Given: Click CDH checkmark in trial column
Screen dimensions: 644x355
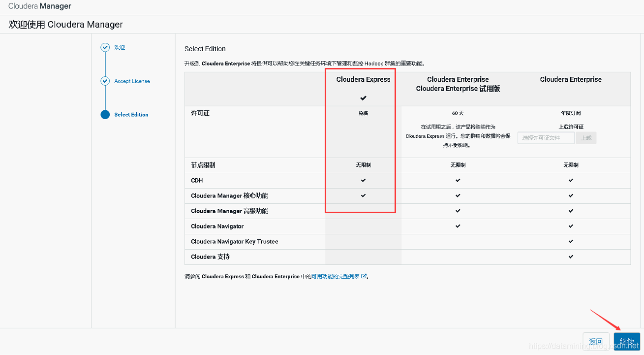Looking at the screenshot, I should point(458,180).
